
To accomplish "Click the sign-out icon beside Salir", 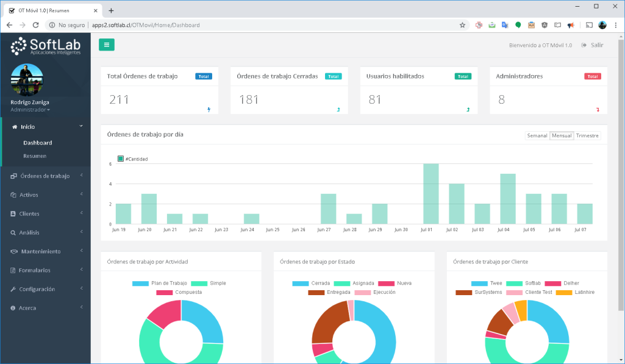I will click(584, 45).
